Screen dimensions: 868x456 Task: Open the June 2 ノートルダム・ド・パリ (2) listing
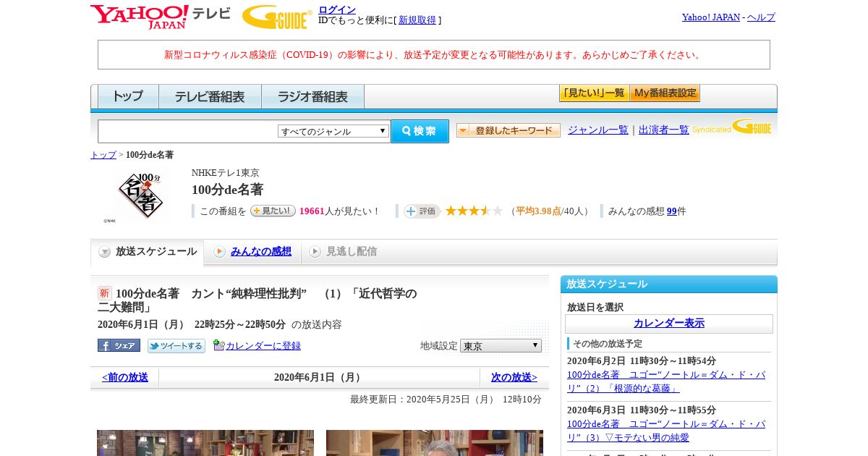coord(666,381)
